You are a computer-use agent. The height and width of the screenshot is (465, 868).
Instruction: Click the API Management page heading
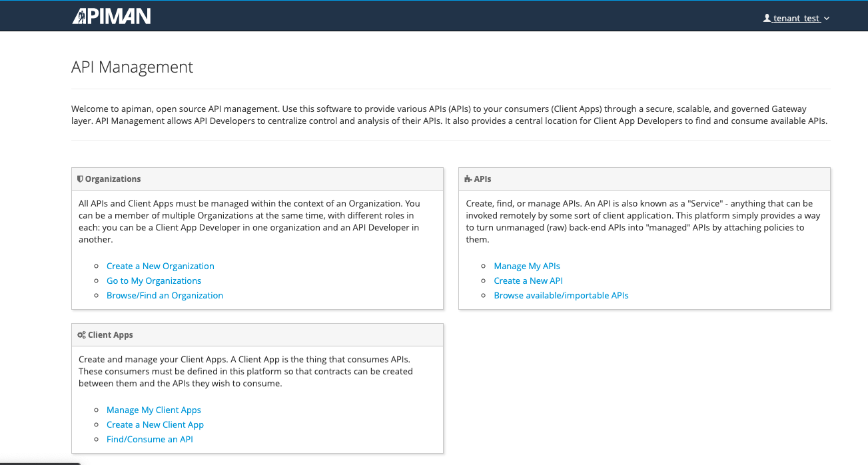(x=132, y=67)
